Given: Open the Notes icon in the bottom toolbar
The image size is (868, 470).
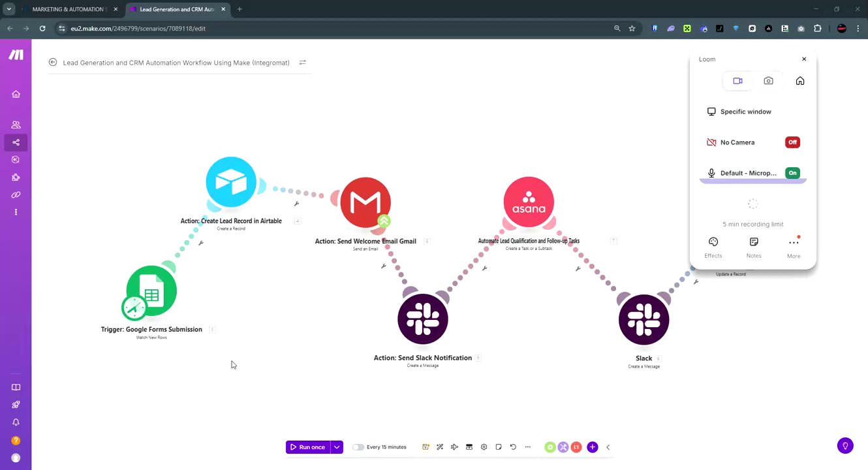Looking at the screenshot, I should [499, 447].
